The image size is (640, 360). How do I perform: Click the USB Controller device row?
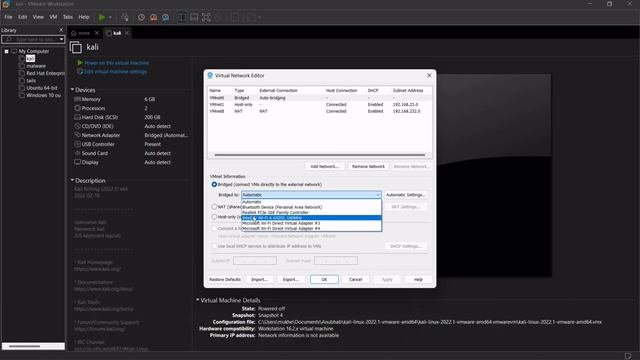pos(131,144)
